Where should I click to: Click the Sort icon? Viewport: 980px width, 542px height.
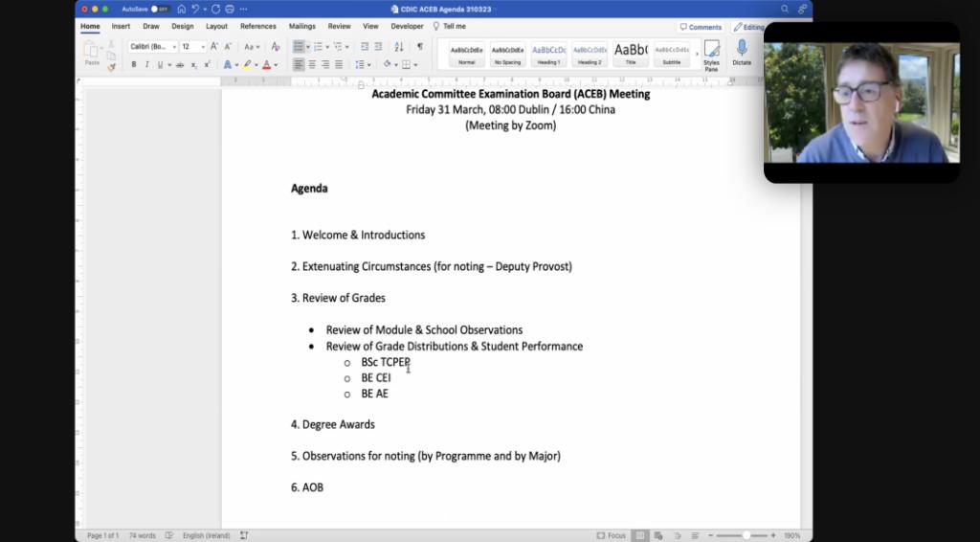400,46
